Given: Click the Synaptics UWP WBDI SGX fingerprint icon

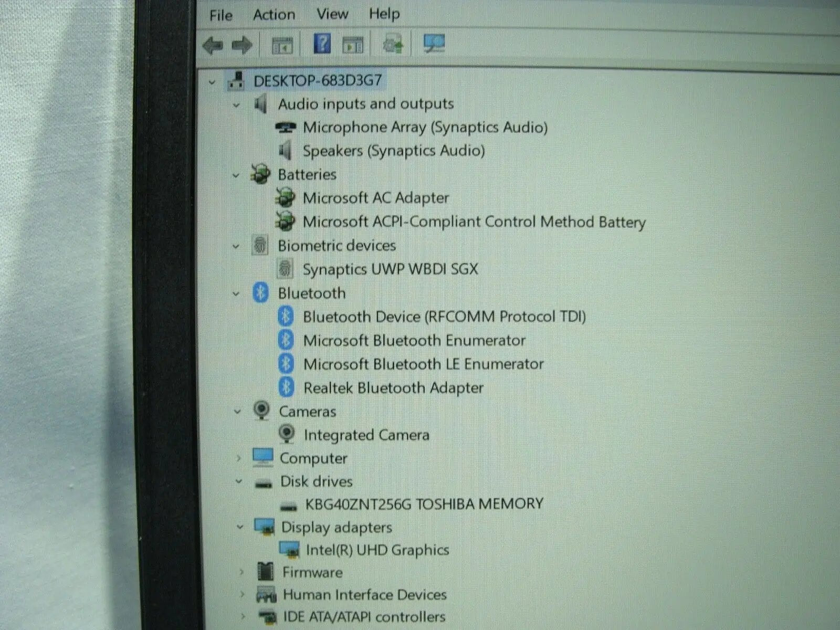Looking at the screenshot, I should (285, 269).
